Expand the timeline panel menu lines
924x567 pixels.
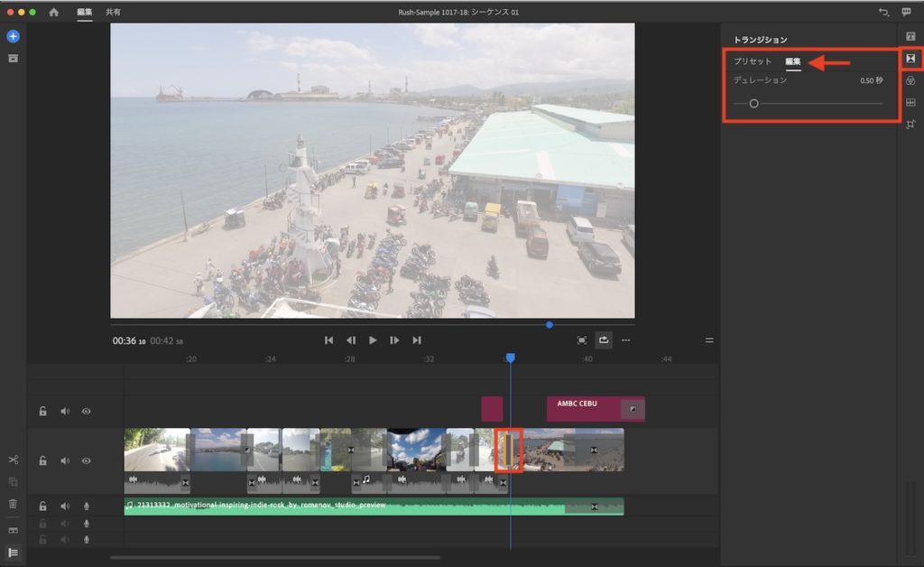pos(709,340)
